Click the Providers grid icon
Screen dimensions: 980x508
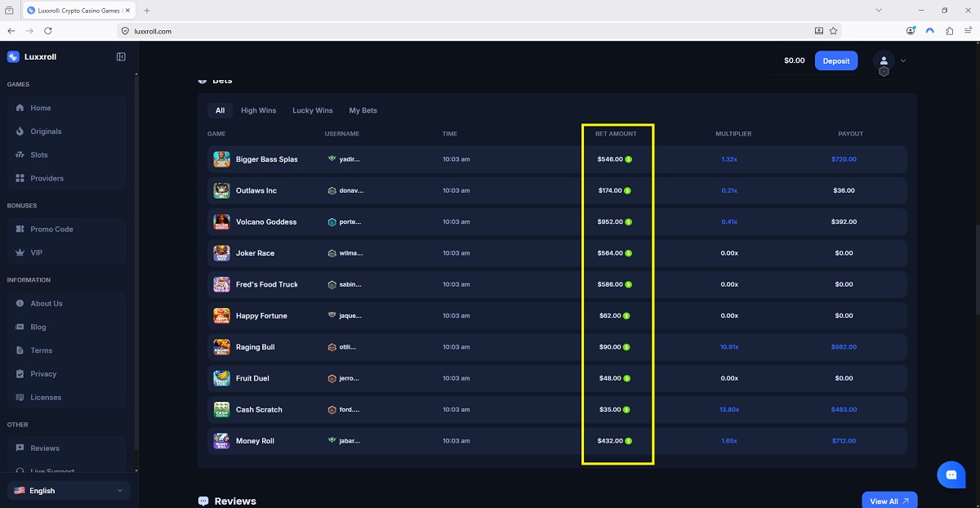[x=20, y=178]
